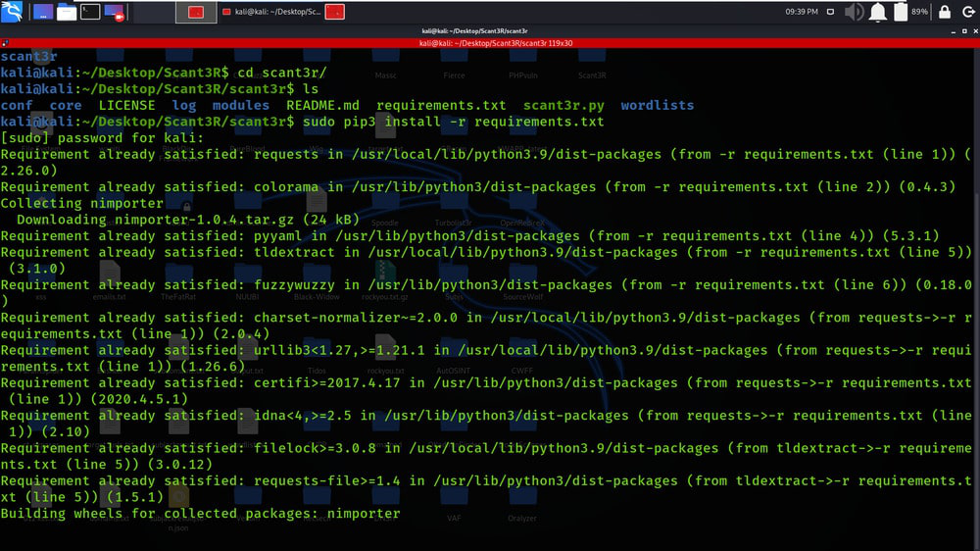Image resolution: width=980 pixels, height=551 pixels.
Task: Open the notifications bell icon
Action: (877, 12)
